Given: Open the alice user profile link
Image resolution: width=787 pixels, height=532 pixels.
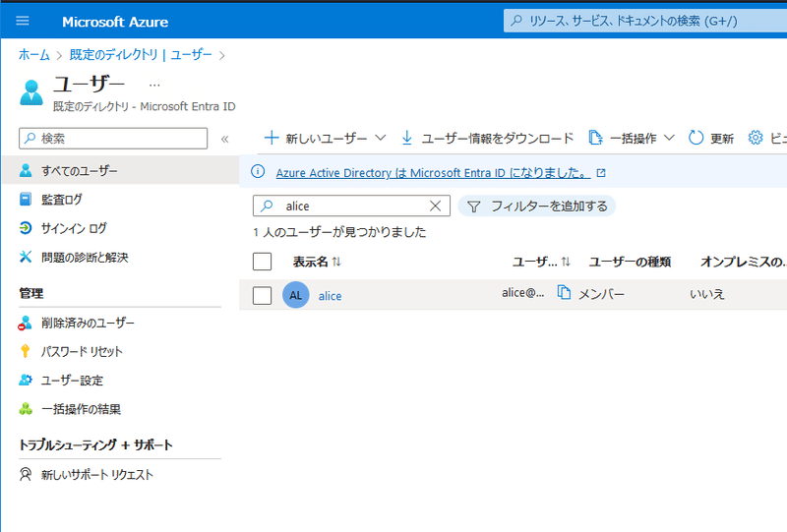Looking at the screenshot, I should pos(330,296).
